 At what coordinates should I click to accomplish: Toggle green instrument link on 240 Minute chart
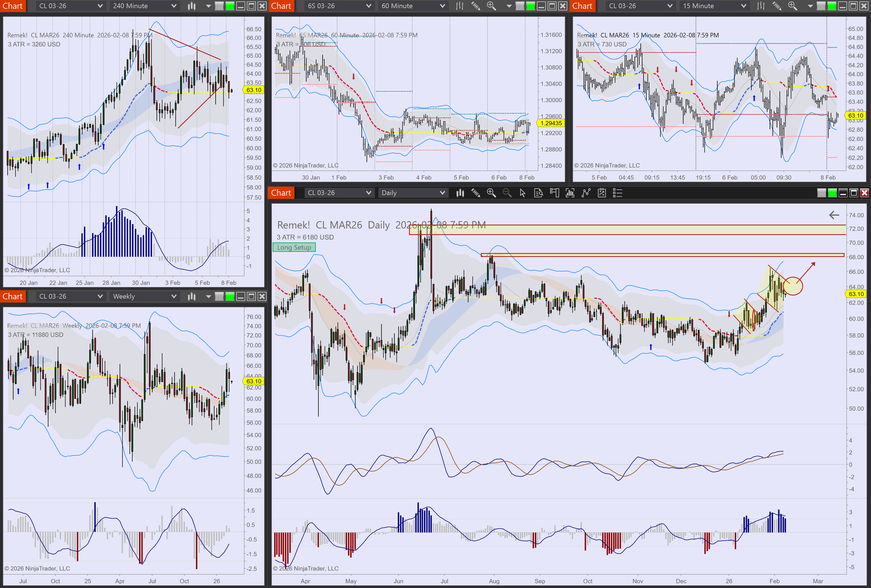coord(230,6)
